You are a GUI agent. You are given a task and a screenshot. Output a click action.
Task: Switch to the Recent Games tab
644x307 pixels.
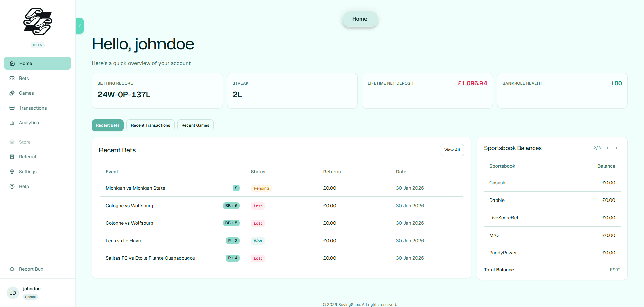click(195, 125)
